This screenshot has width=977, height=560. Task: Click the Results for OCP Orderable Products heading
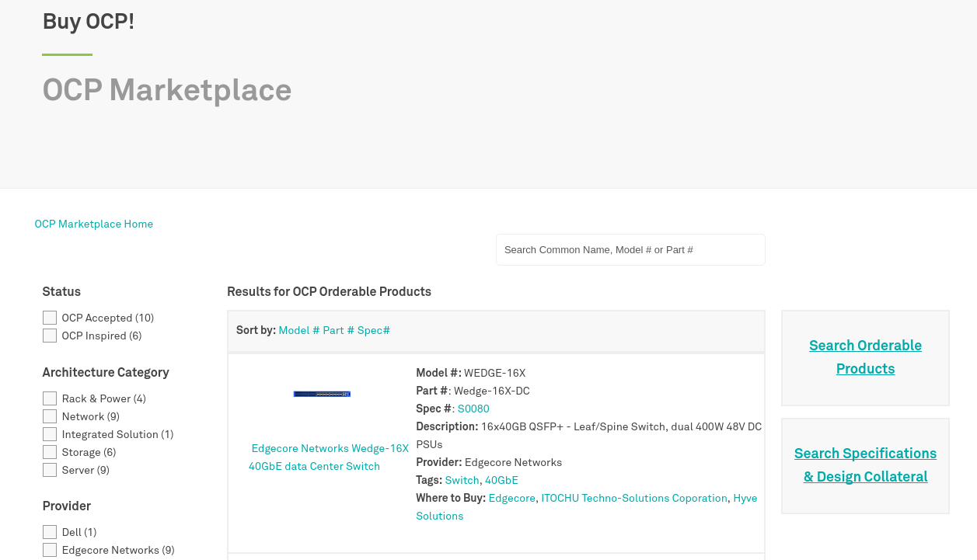(x=329, y=292)
